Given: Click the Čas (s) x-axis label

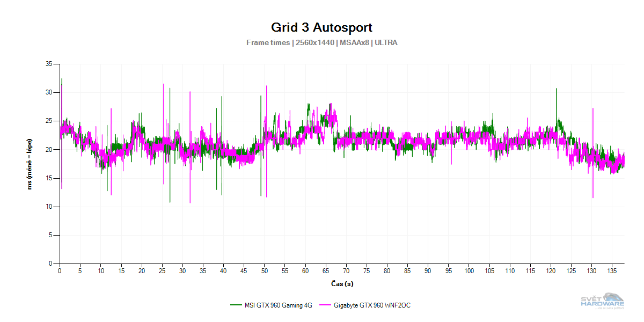Looking at the screenshot, I should coord(342,283).
